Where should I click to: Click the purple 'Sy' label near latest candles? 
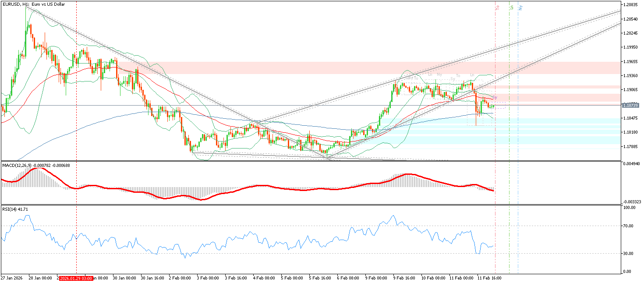click(495, 97)
